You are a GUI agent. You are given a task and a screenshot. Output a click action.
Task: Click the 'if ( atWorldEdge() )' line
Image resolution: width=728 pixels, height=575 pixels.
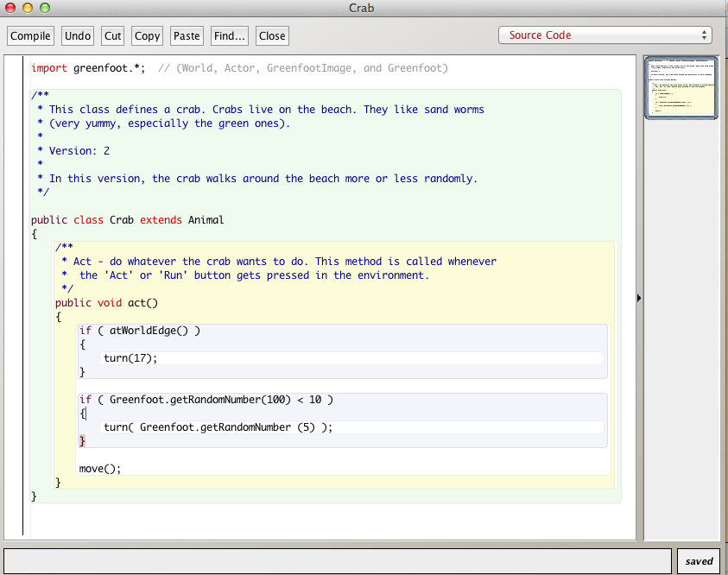140,331
